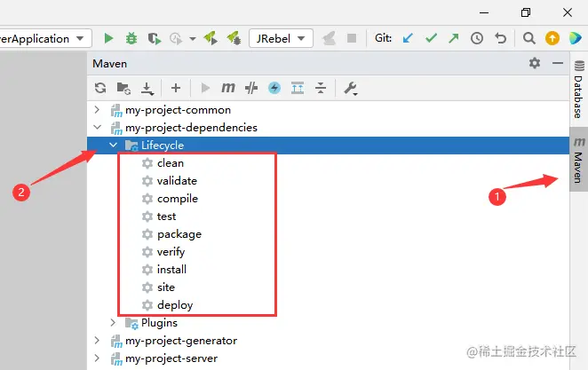Select the my-project-common module row
The width and height of the screenshot is (588, 370).
coord(328,110)
